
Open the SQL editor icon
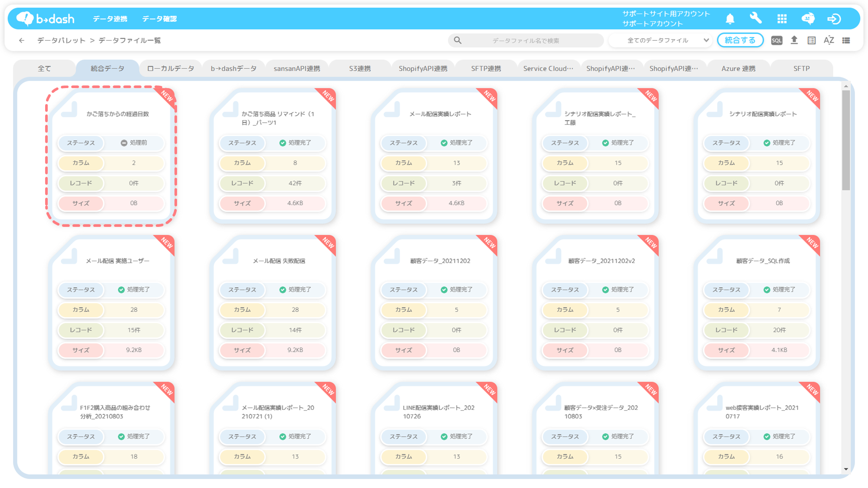click(776, 40)
